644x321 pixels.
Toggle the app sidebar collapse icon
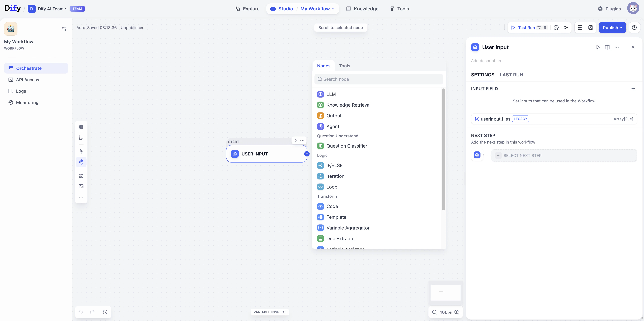point(64,29)
